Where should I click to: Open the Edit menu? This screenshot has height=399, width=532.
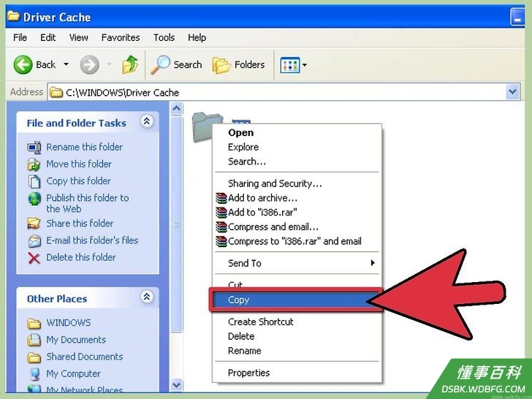pyautogui.click(x=47, y=37)
